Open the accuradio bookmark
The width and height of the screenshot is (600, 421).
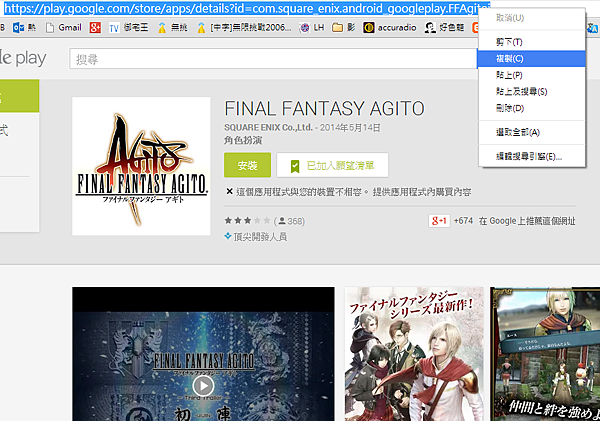click(x=390, y=28)
